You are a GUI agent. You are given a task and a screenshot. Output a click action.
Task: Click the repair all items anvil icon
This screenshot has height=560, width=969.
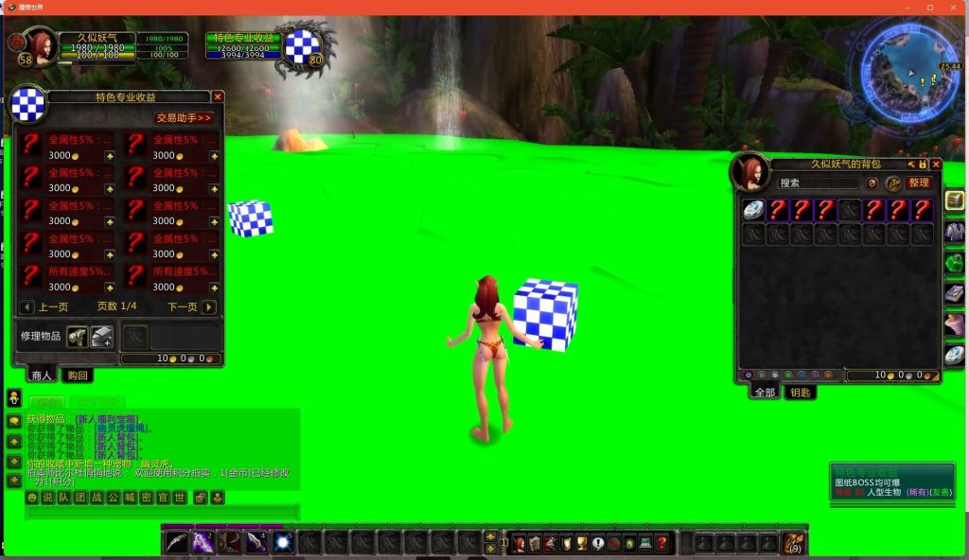101,337
